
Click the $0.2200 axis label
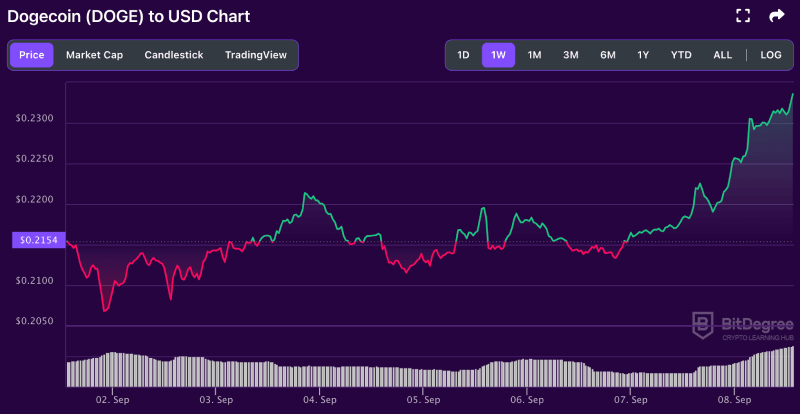[x=37, y=200]
